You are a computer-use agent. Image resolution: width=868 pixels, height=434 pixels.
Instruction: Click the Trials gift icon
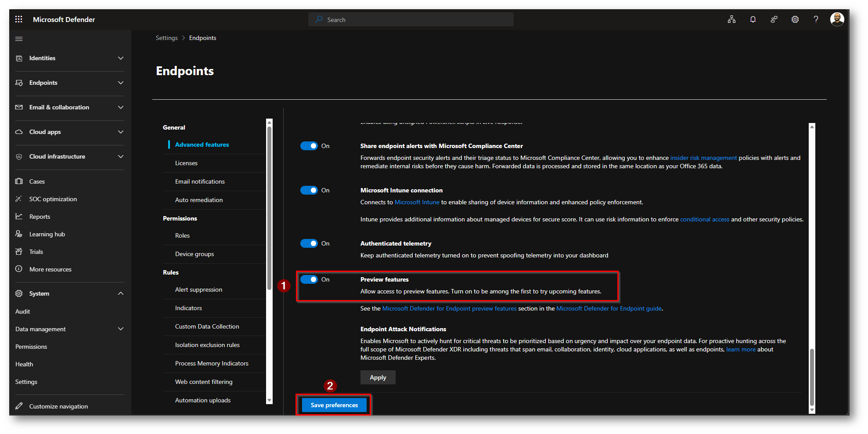[x=19, y=252]
